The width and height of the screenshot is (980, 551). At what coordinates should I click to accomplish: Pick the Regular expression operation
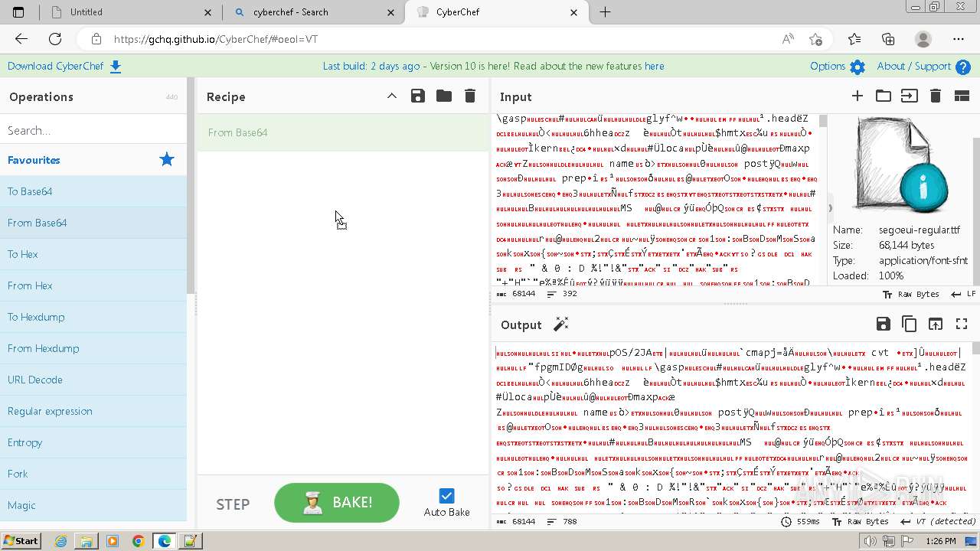click(x=93, y=411)
